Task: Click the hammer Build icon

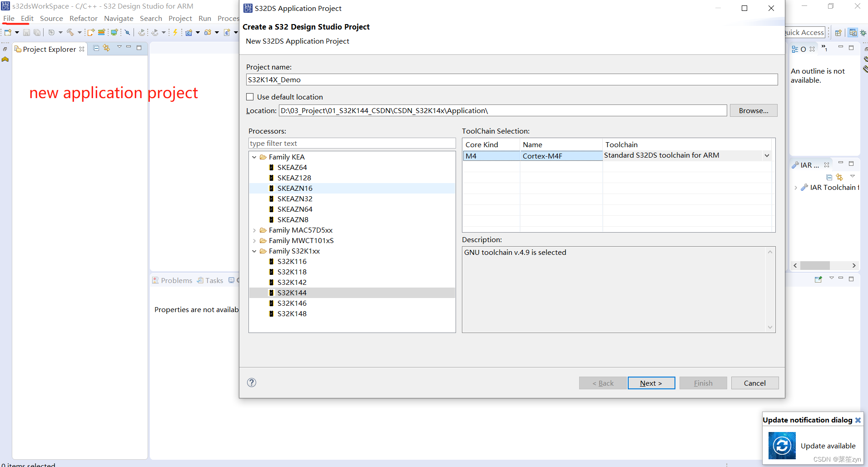Action: click(x=70, y=32)
